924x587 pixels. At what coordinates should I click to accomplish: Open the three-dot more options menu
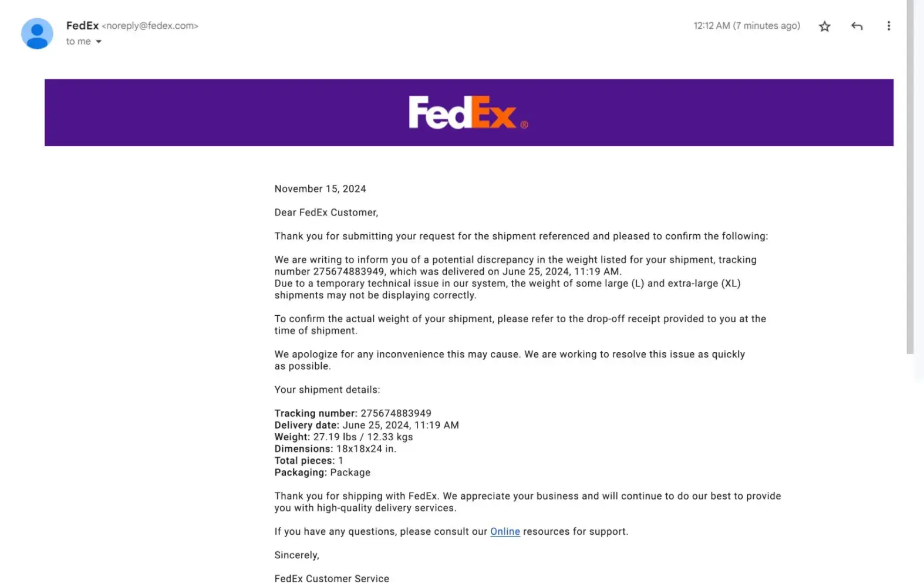[888, 26]
